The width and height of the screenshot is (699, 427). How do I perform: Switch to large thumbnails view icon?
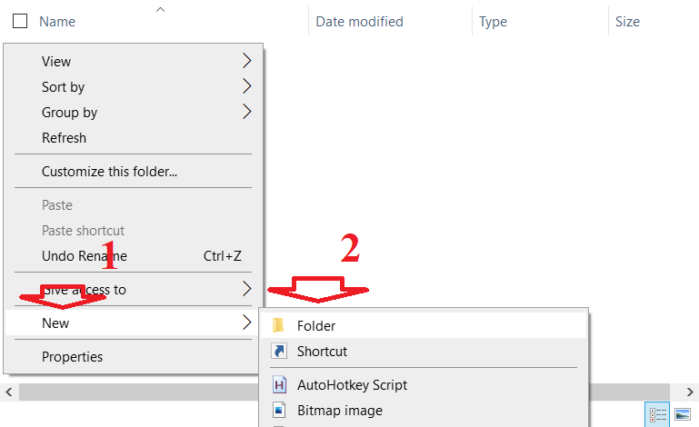click(683, 415)
